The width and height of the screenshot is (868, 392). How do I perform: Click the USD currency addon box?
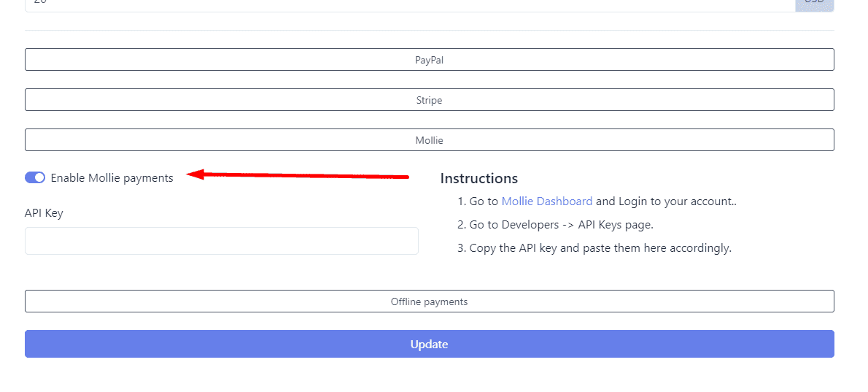pos(814,4)
